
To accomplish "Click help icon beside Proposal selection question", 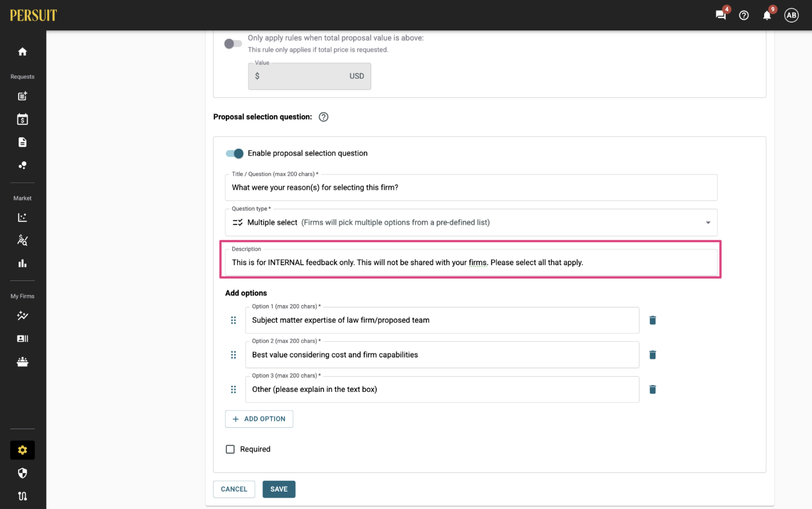I will pyautogui.click(x=323, y=117).
